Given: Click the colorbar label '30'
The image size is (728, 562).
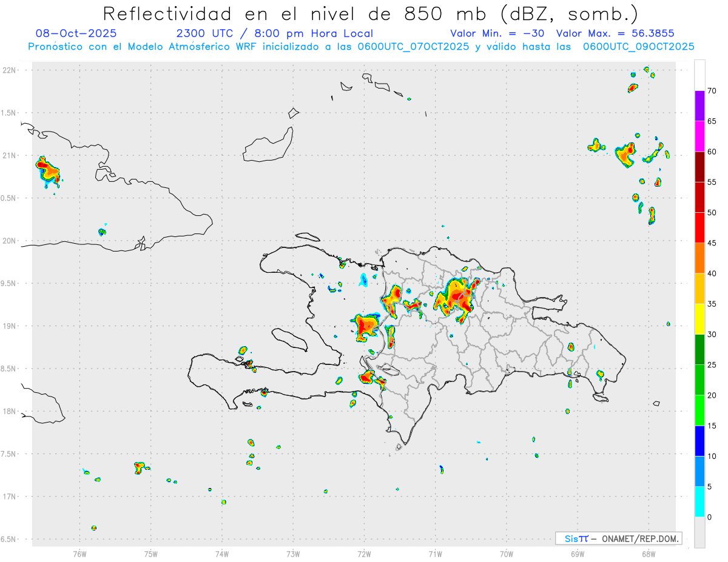Looking at the screenshot, I should tap(712, 334).
